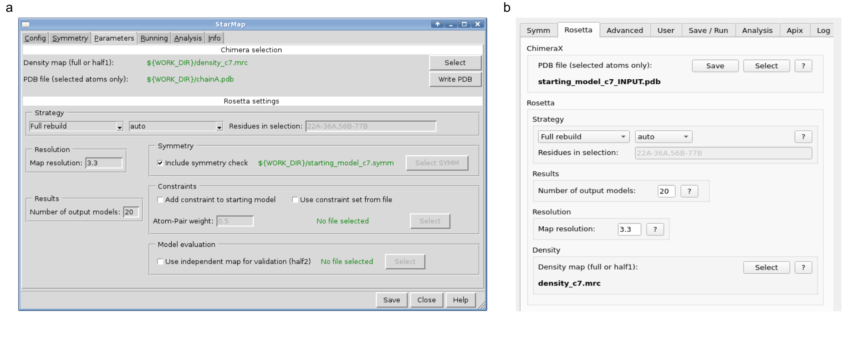Expand Full rebuild dropdown in ChimeraX panel

[x=583, y=137]
